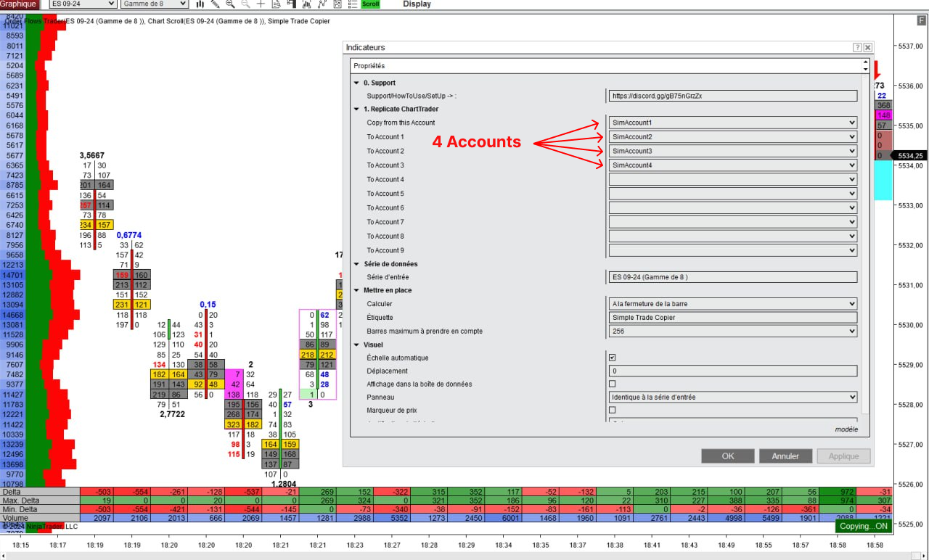Click the bar chart style icon
929x560 pixels.
pyautogui.click(x=200, y=4)
